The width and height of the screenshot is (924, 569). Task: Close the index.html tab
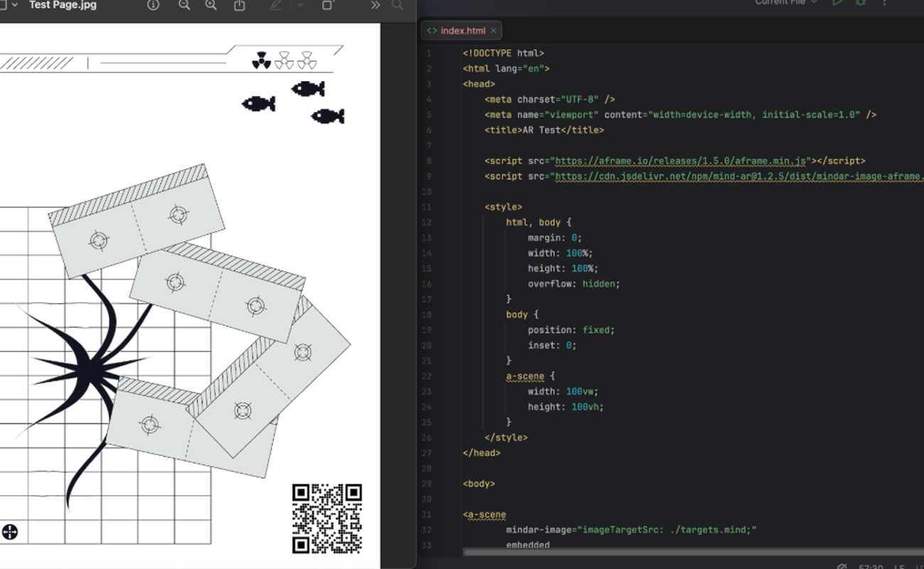click(x=493, y=31)
